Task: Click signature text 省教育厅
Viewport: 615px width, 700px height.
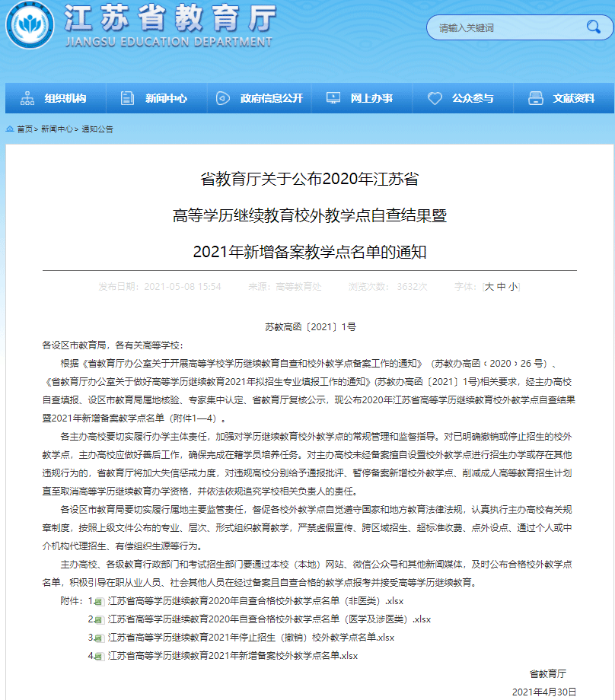Action: click(x=547, y=673)
